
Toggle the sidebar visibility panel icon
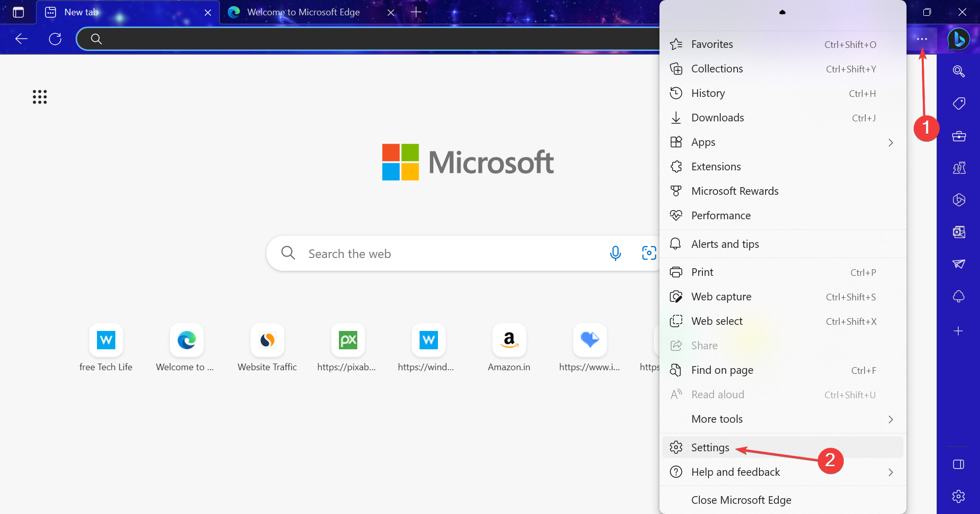[x=959, y=464]
